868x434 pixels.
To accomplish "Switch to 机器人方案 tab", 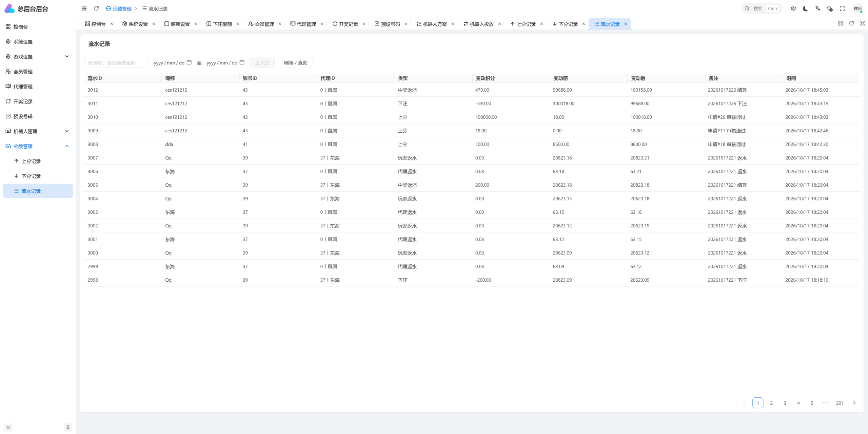I will (x=432, y=24).
